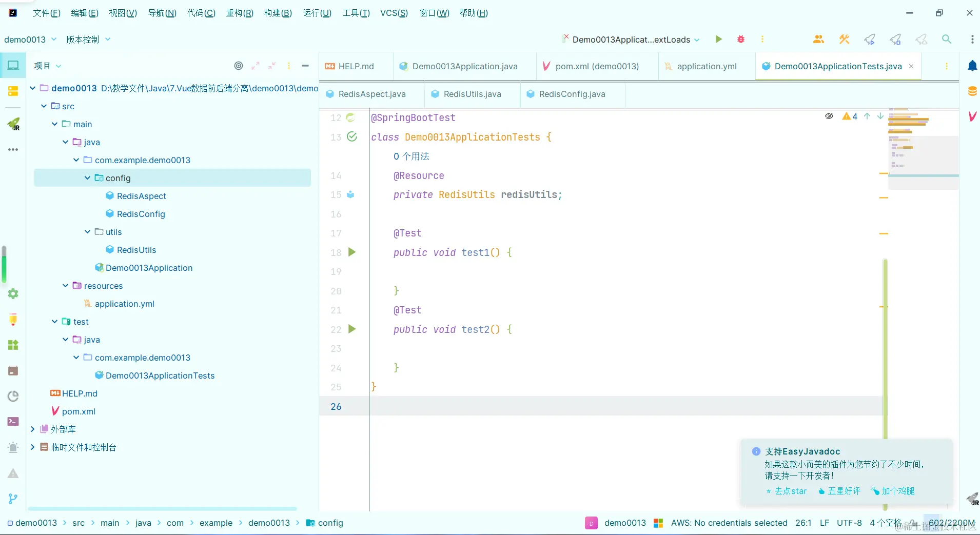This screenshot has width=980, height=535.
Task: Open Problems warning tool window
Action: [13, 473]
